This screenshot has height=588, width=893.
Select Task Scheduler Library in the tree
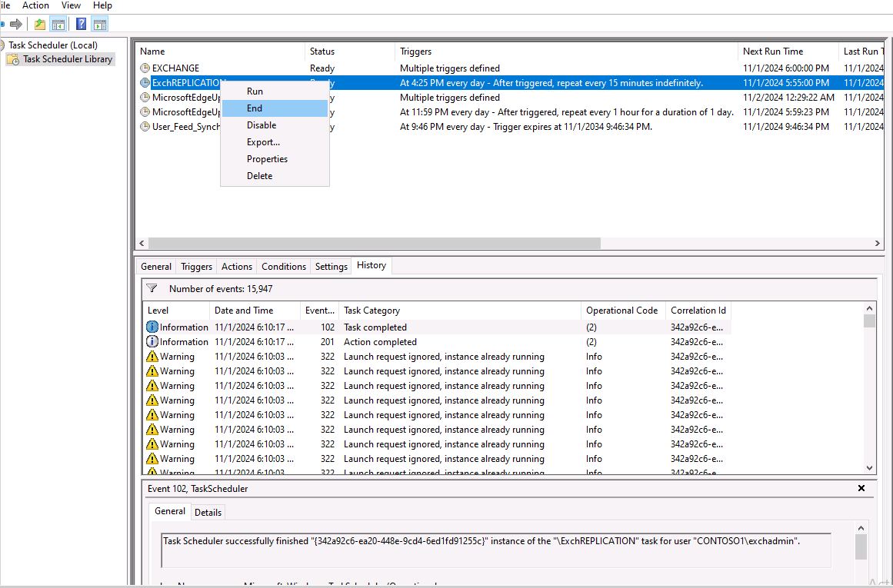coord(68,59)
